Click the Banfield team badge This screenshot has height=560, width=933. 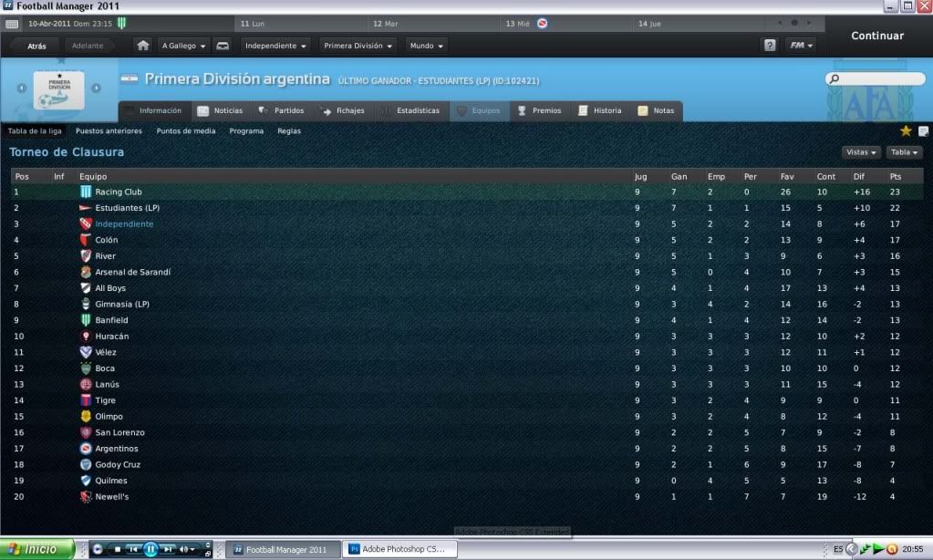[x=86, y=320]
